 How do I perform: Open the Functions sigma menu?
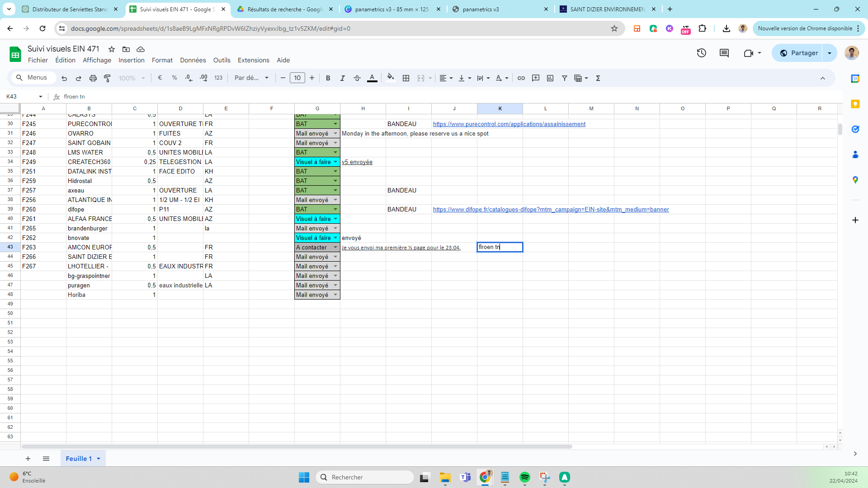[x=598, y=78]
